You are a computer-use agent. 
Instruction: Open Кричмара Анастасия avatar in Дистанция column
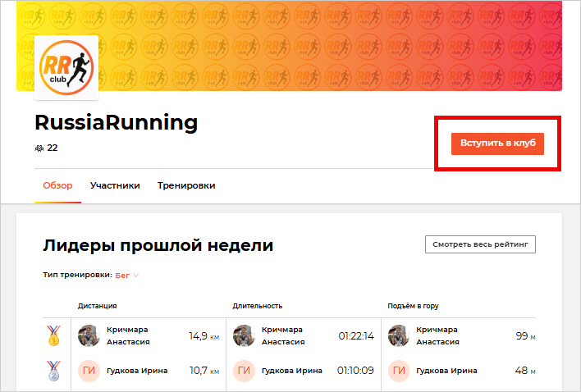pyautogui.click(x=88, y=335)
